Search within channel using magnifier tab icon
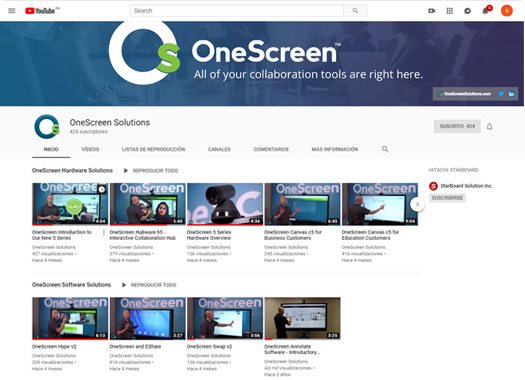The height and width of the screenshot is (380, 525). [385, 149]
